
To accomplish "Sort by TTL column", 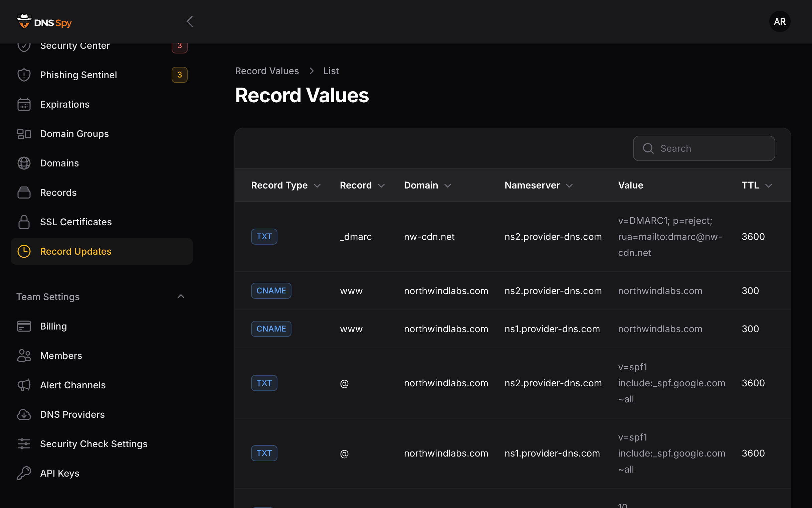I will pyautogui.click(x=757, y=185).
